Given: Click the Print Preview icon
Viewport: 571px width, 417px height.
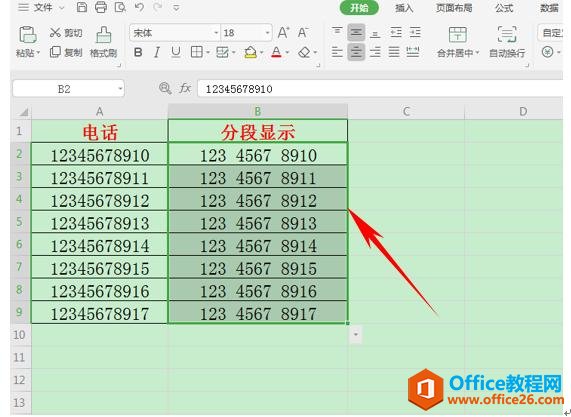Looking at the screenshot, I should pyautogui.click(x=120, y=7).
